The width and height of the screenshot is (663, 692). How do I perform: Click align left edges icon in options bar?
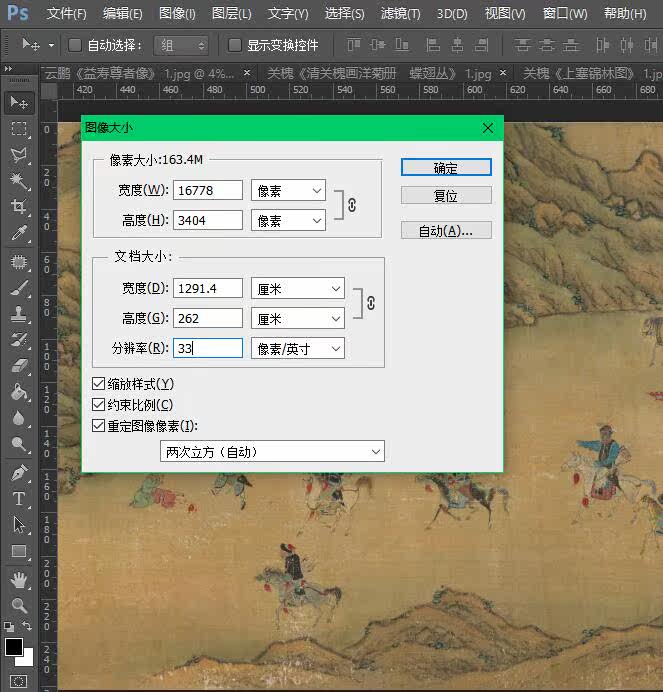coord(433,45)
